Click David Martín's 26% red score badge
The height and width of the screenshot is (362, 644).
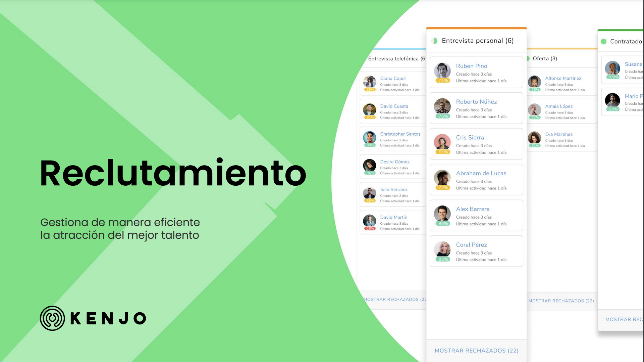(370, 229)
